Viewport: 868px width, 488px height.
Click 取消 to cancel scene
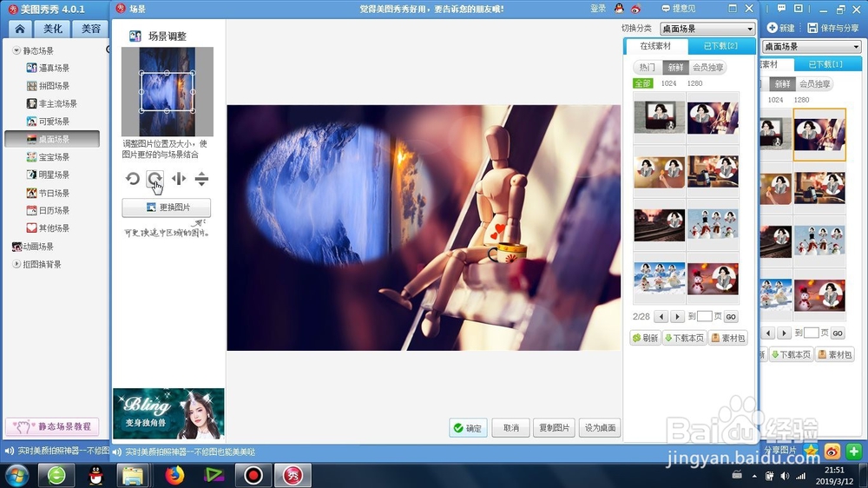[x=511, y=427]
